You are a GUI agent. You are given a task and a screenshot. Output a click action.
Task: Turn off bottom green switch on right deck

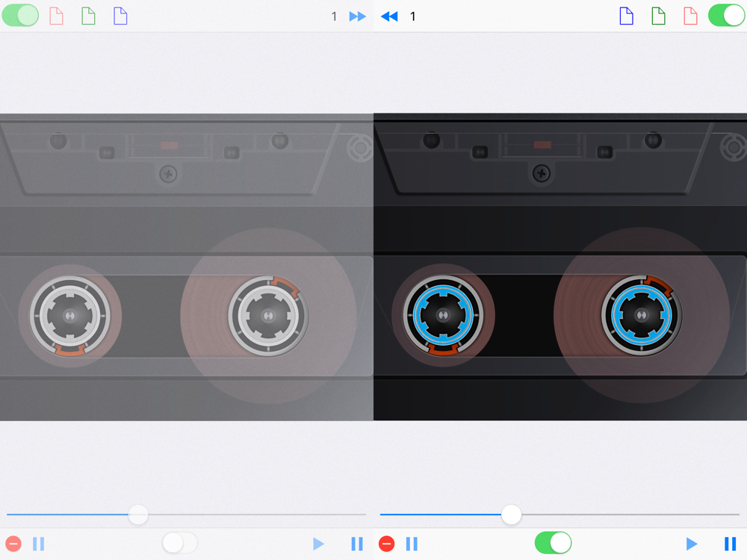click(553, 543)
